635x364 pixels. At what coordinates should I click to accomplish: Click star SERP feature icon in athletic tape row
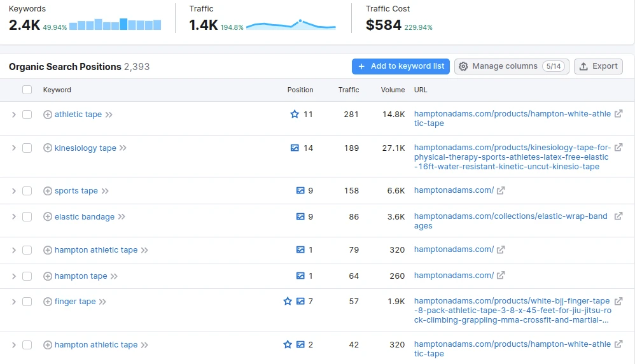coord(295,114)
